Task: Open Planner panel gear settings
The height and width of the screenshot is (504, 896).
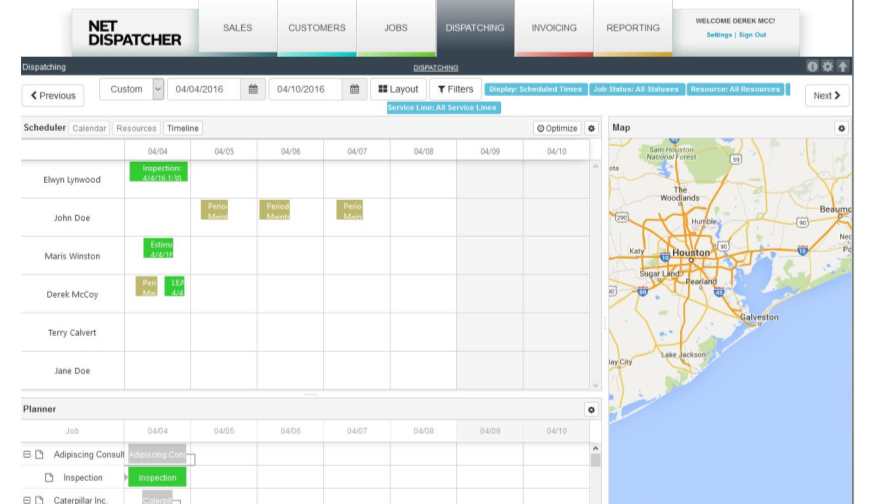Action: point(591,410)
